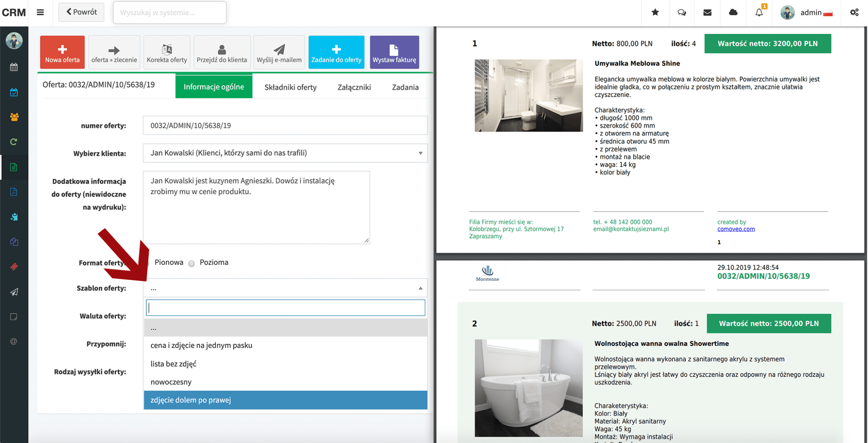Image resolution: width=868 pixels, height=443 pixels.
Task: Click Wyślij e-mailem button
Action: 279,52
